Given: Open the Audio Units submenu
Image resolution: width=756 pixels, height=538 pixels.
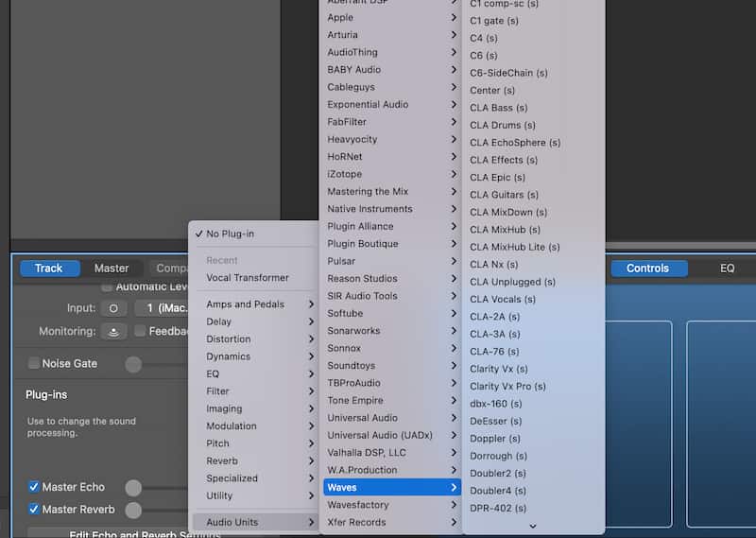Looking at the screenshot, I should [x=253, y=522].
